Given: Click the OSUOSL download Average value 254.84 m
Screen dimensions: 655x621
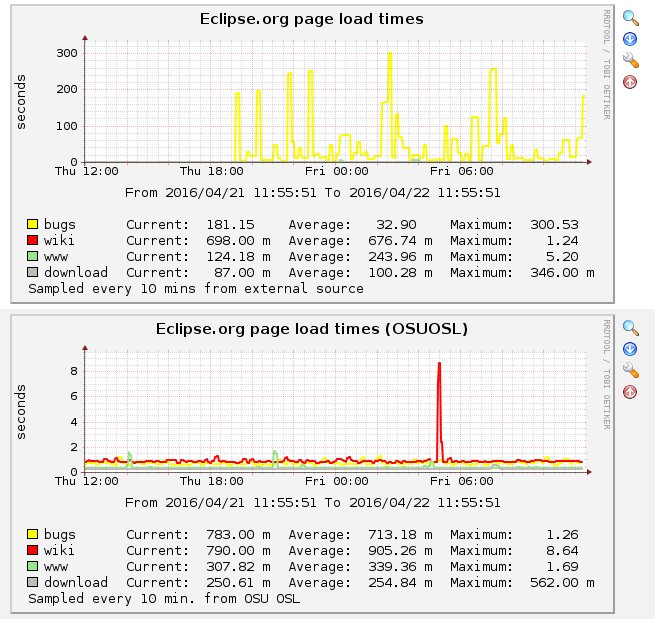Looking at the screenshot, I should tap(400, 583).
